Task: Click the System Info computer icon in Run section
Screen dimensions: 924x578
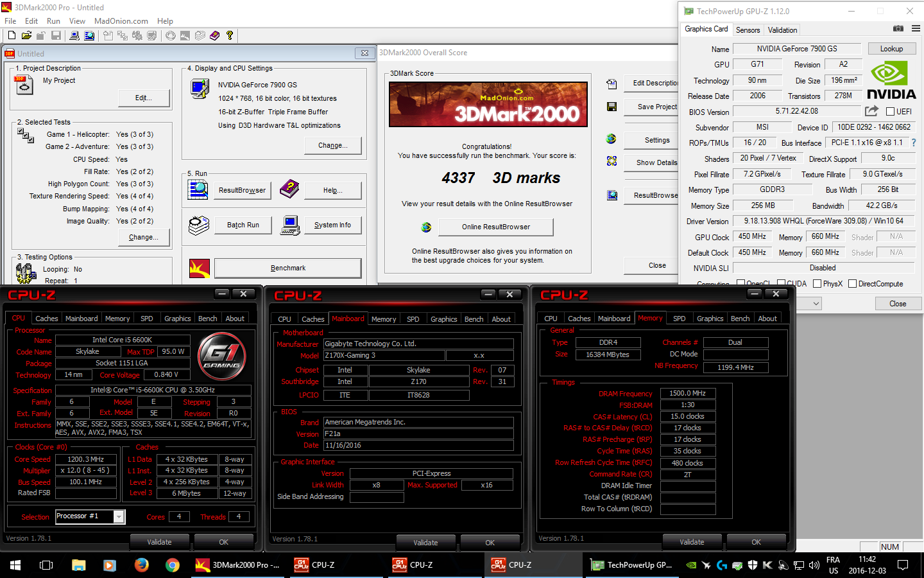Action: (290, 225)
